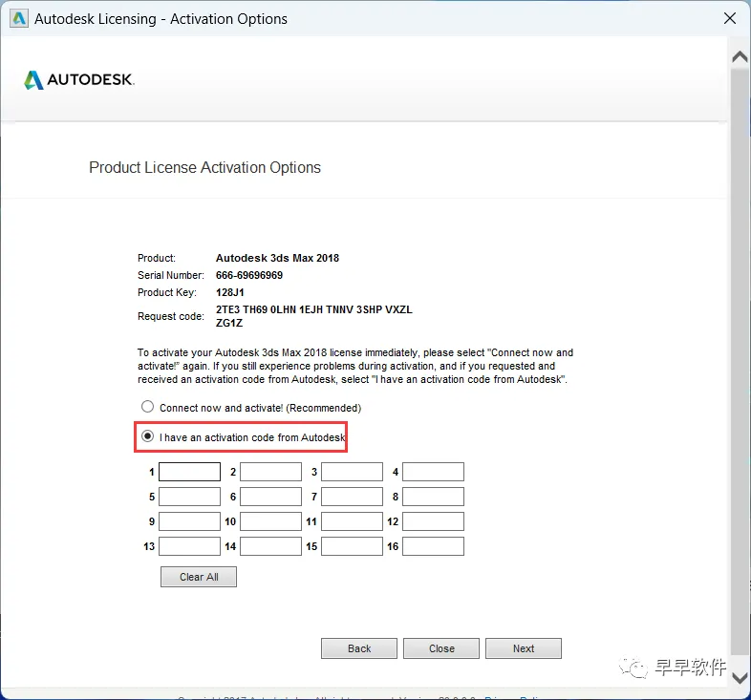Viewport: 751px width, 700px height.
Task: Select Connect now and activate radio button
Action: coord(147,407)
